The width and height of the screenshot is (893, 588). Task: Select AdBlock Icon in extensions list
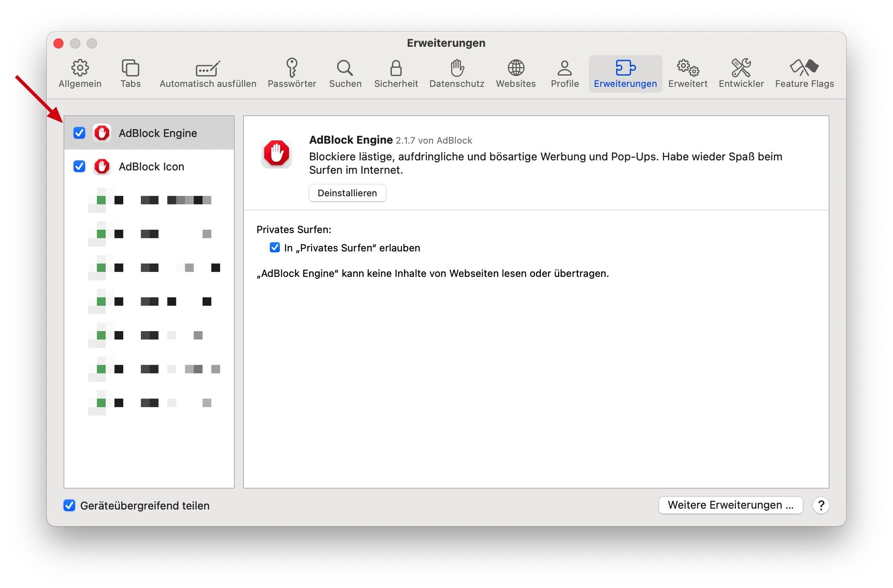tap(151, 167)
